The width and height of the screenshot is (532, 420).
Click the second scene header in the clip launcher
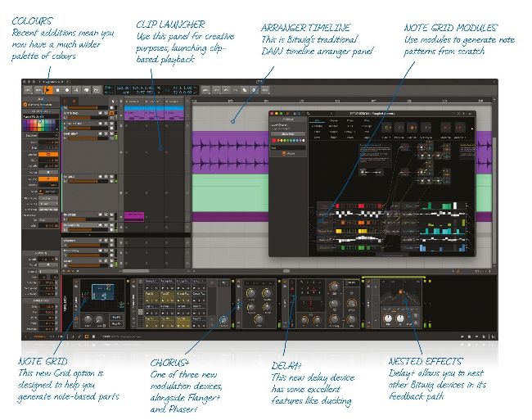point(153,102)
